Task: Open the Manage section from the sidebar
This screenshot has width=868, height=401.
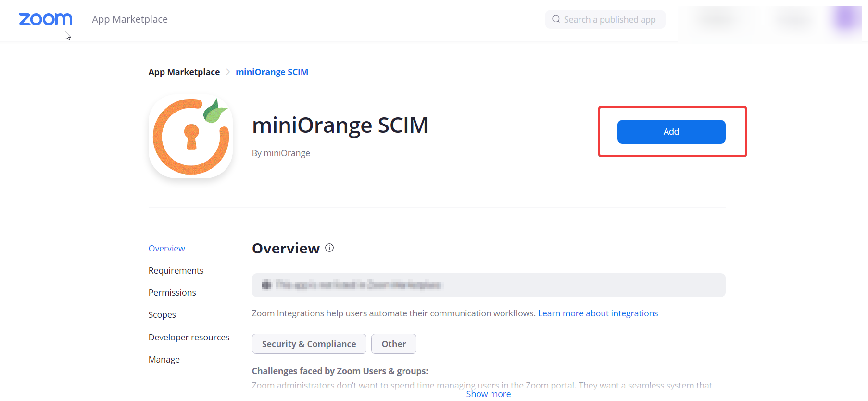Action: point(164,359)
